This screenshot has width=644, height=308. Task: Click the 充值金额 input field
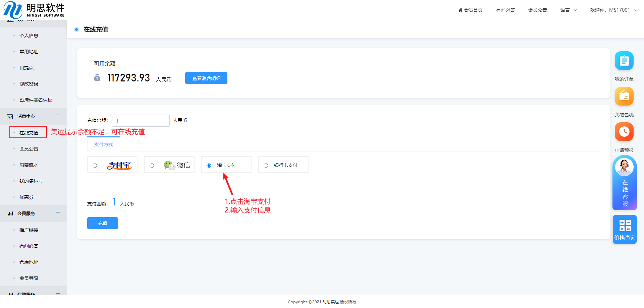[x=141, y=121]
